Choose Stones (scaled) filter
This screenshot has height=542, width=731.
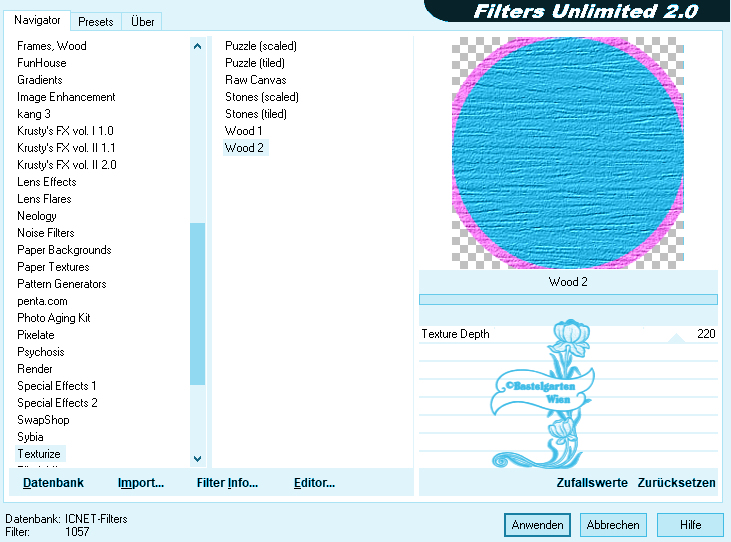(x=262, y=97)
